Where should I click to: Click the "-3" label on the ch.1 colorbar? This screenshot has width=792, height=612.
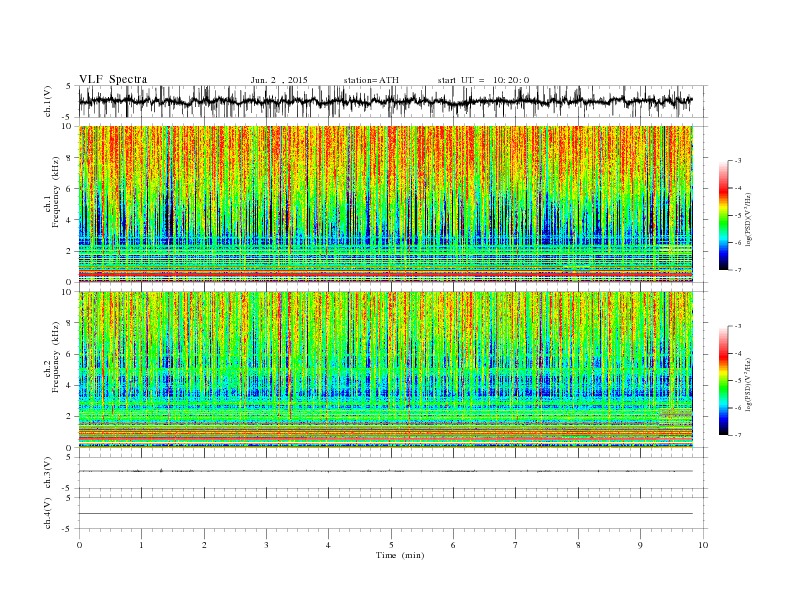tap(738, 161)
